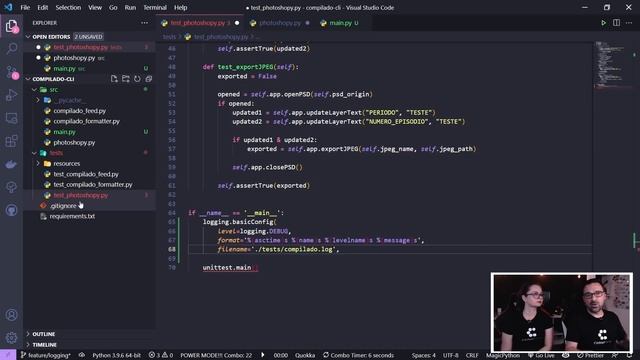Open the Remote Explorer view
The height and width of the screenshot is (360, 640).
[x=11, y=118]
